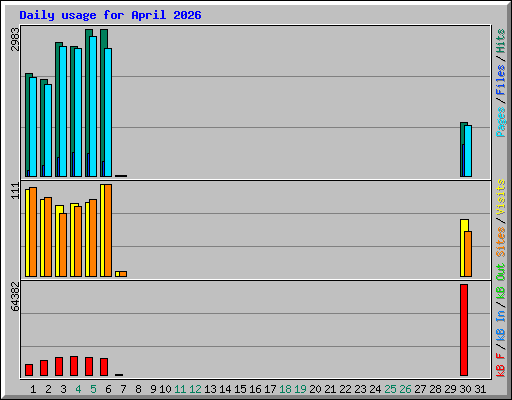Click the cyan files bar for day 2
The image size is (512, 400).
click(x=48, y=130)
